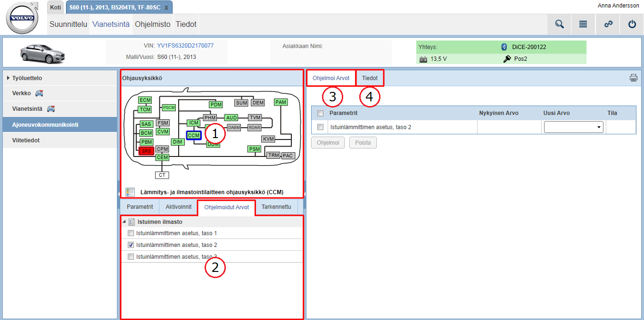Image resolution: width=644 pixels, height=320 pixels.
Task: Select the highlighted CCM control unit
Action: (x=194, y=135)
